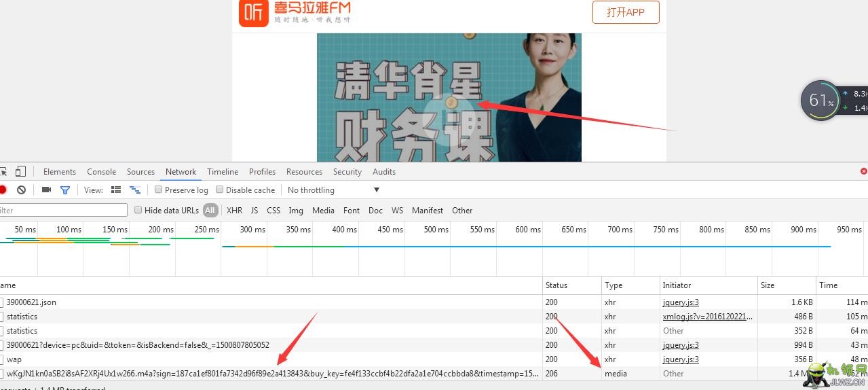This screenshot has width=868, height=390.
Task: Filter requests by Doc
Action: (376, 211)
